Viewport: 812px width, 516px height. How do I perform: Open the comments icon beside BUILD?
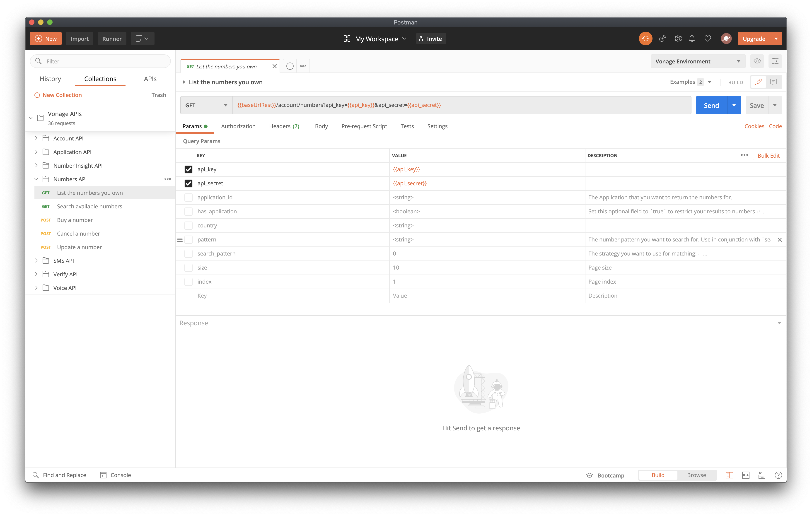pyautogui.click(x=773, y=82)
